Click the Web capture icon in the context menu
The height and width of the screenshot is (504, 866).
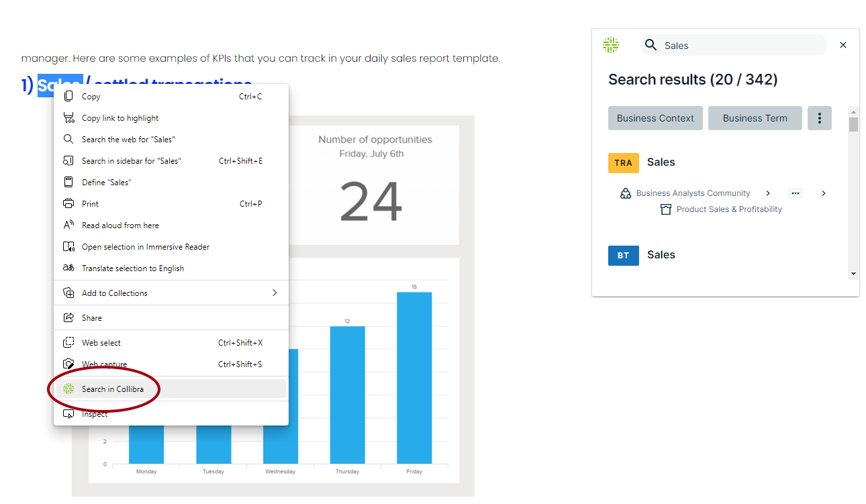point(68,364)
